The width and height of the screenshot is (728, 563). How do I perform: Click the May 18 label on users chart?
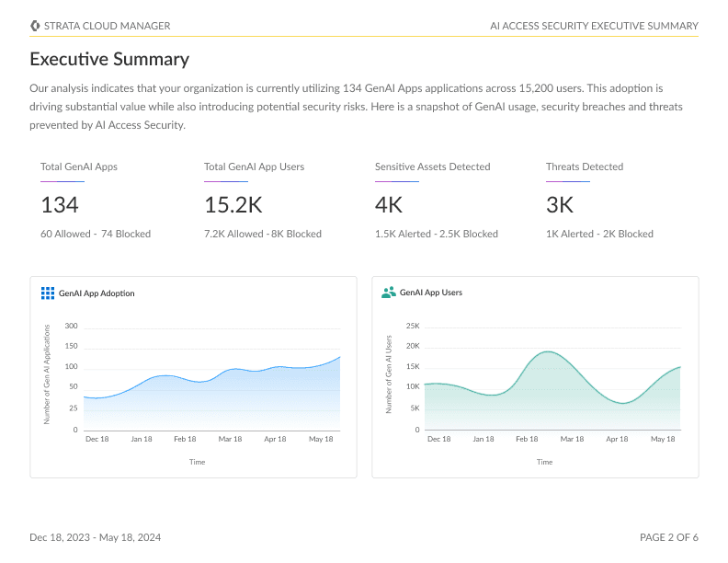click(663, 439)
